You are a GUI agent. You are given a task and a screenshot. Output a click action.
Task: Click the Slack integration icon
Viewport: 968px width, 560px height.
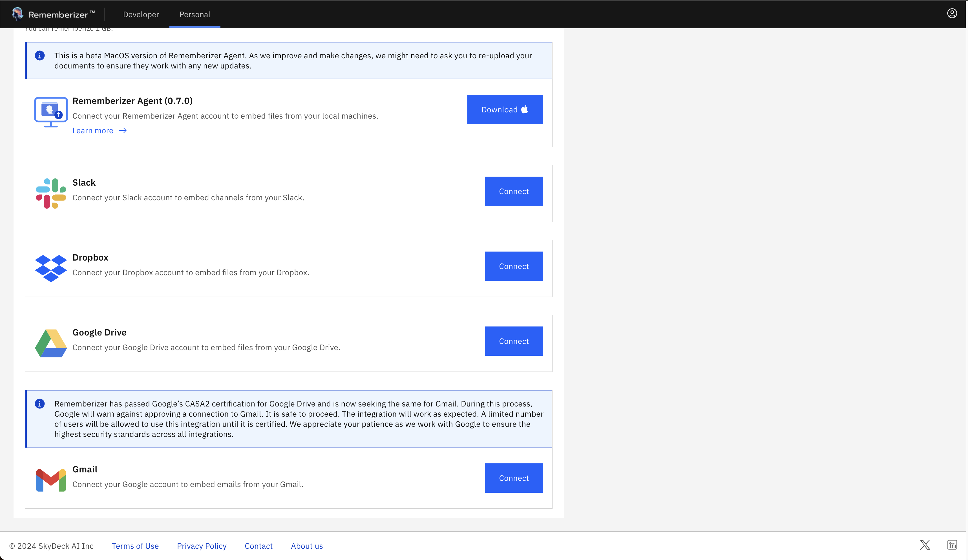tap(50, 193)
